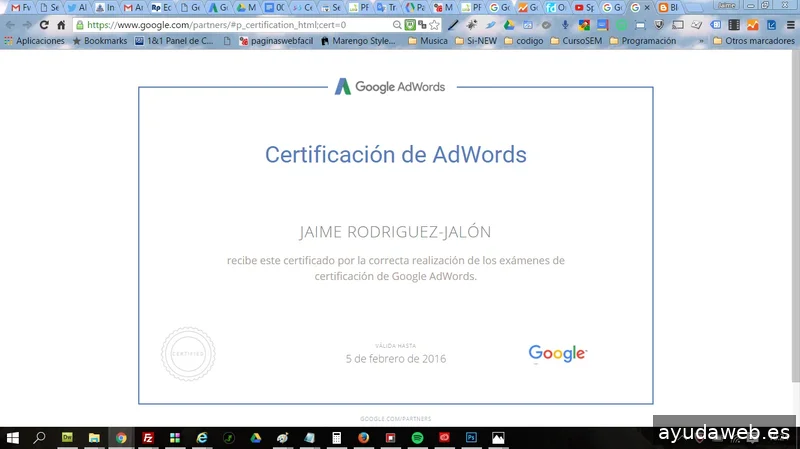Click the shield extension icon
This screenshot has width=800, height=449.
tap(659, 24)
